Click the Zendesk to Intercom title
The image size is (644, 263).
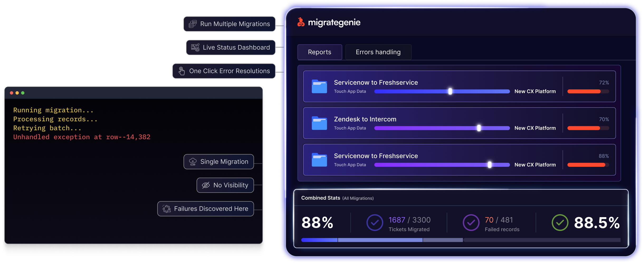coord(365,119)
